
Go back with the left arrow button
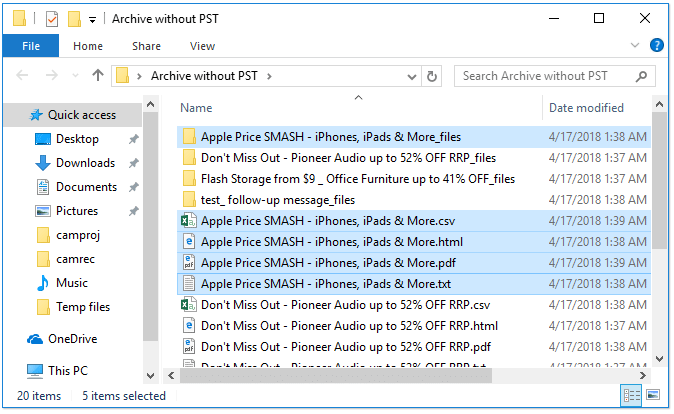pyautogui.click(x=22, y=76)
